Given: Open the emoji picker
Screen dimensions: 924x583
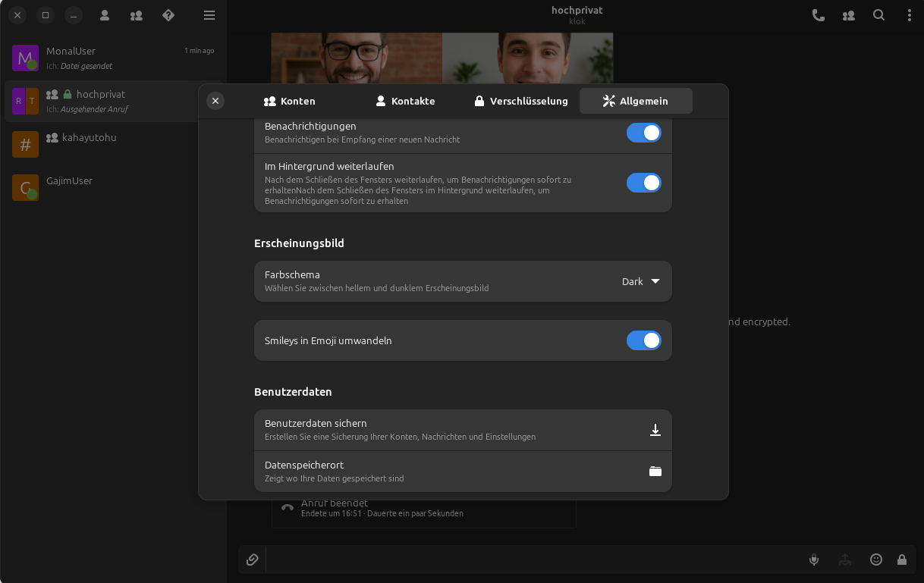Looking at the screenshot, I should point(876,559).
